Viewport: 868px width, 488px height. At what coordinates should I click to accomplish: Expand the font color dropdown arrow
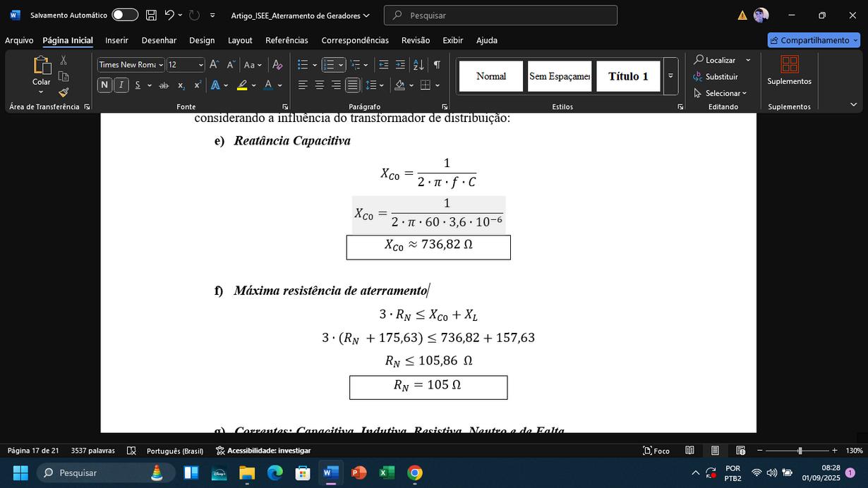[280, 85]
